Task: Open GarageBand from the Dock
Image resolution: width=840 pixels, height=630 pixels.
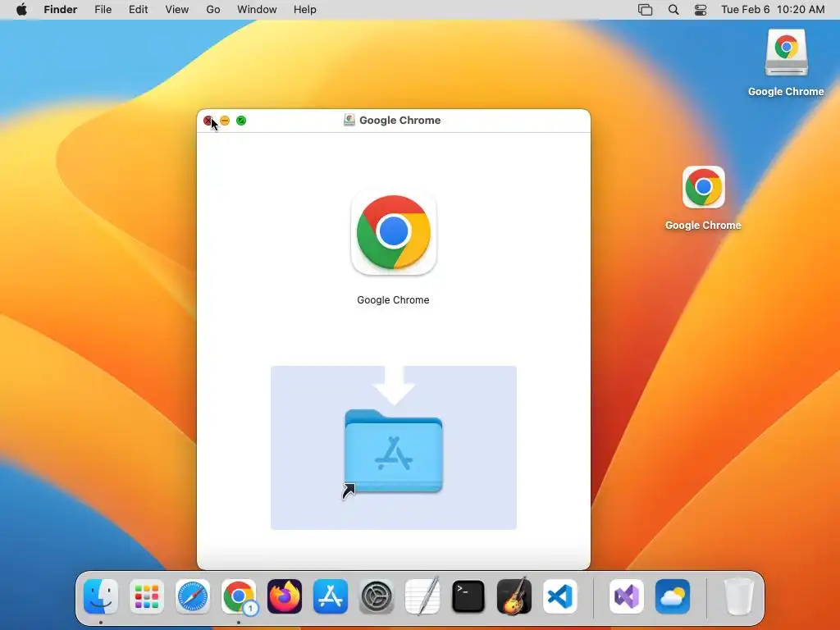Action: 514,596
